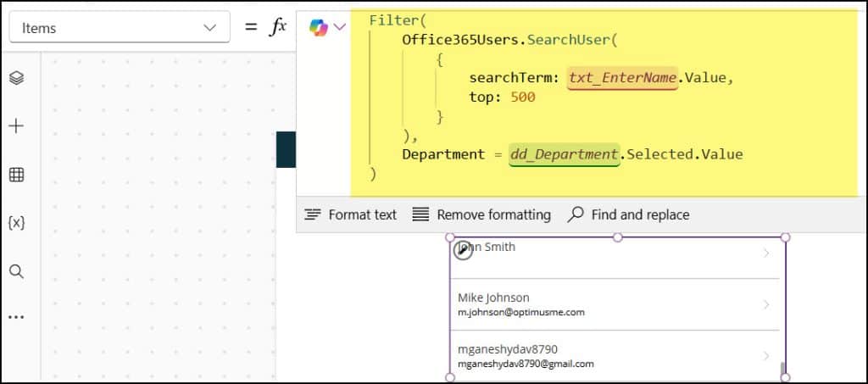Click the gallery bottom-left corner handle
This screenshot has width=868, height=384.
coord(450,377)
